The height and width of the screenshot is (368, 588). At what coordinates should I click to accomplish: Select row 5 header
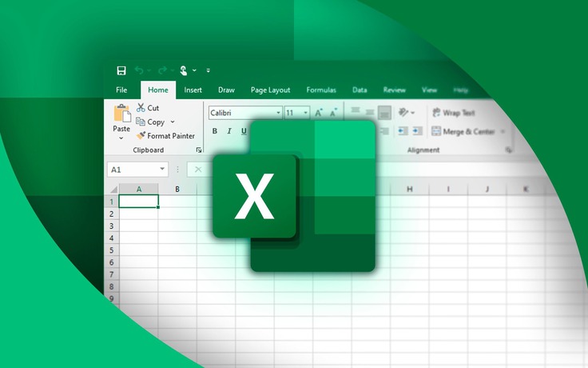click(x=111, y=250)
